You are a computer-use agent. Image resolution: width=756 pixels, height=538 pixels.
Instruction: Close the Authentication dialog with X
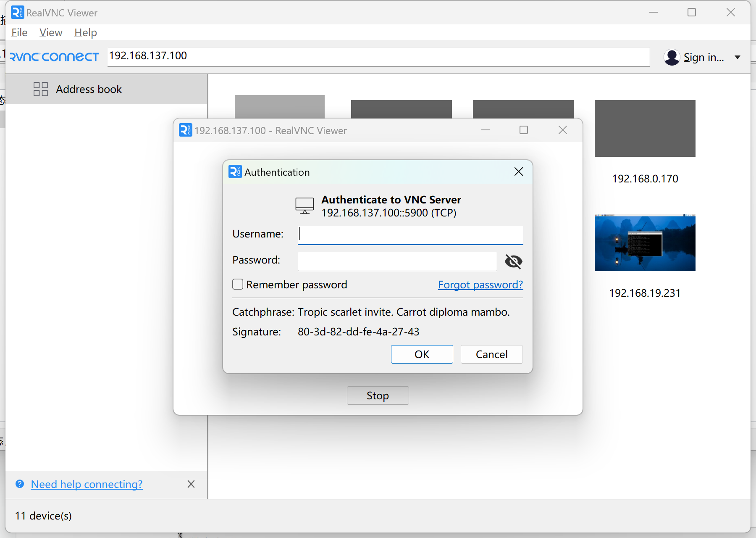(x=519, y=171)
